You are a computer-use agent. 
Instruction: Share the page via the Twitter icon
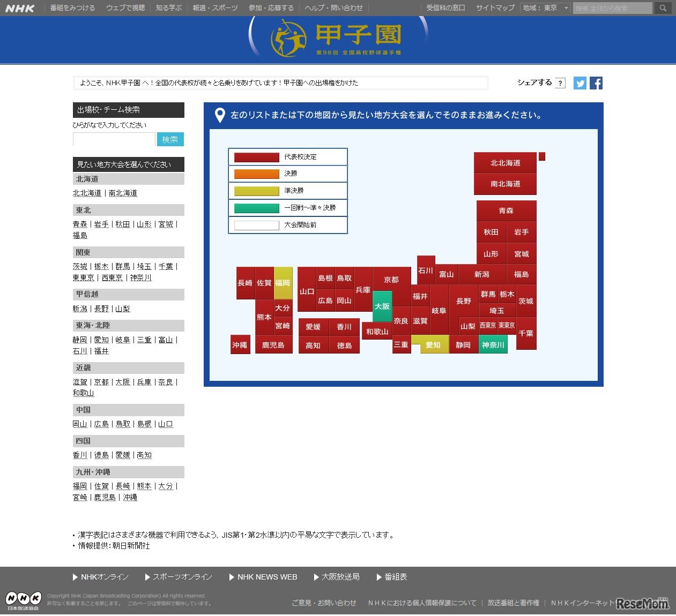point(580,83)
